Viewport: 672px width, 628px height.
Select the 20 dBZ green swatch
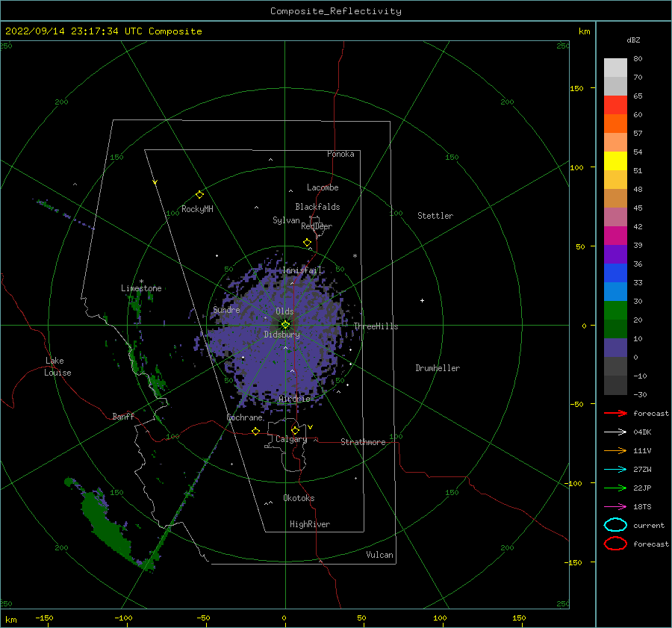pos(615,329)
